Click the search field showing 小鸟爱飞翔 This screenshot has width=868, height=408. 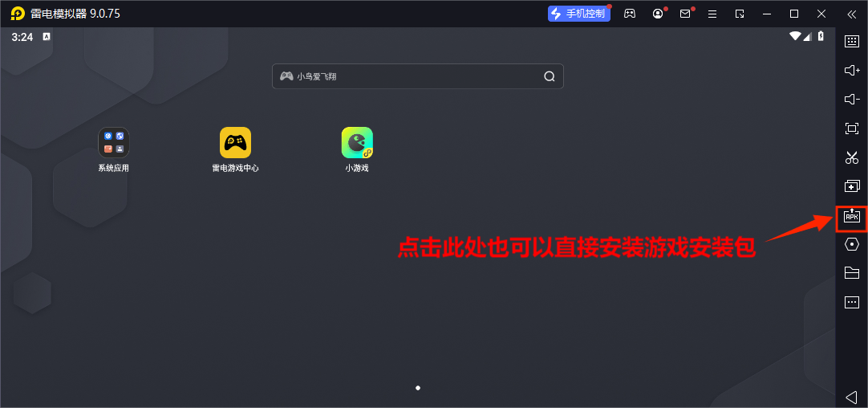coord(417,76)
